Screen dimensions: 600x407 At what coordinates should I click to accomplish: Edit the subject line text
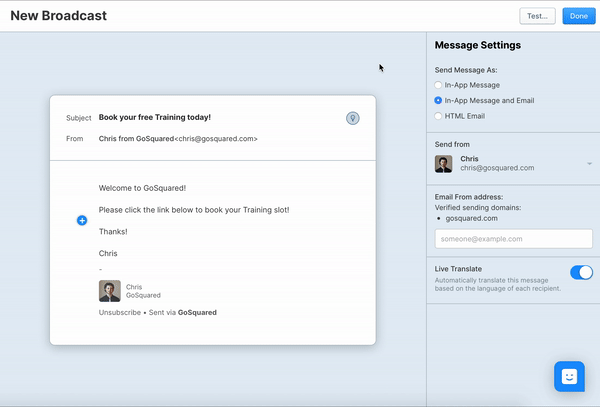[x=155, y=117]
